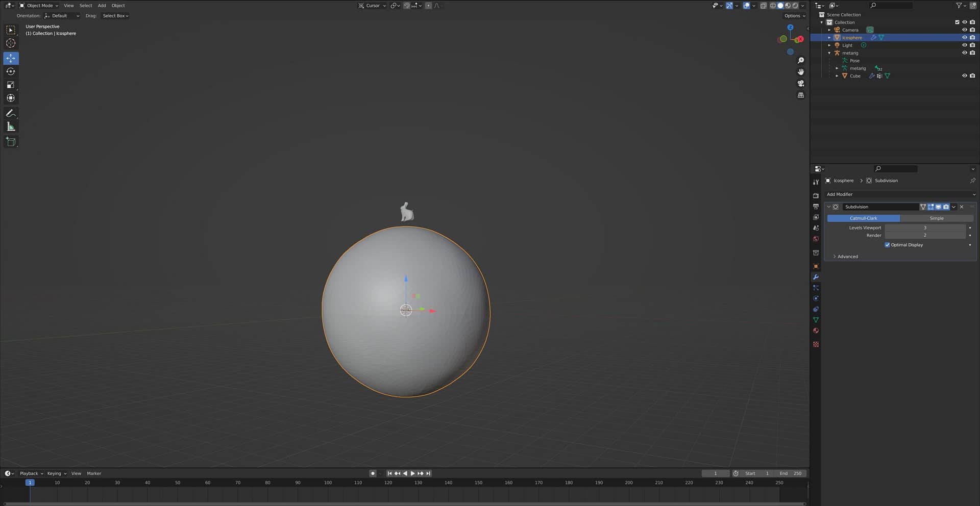
Task: Remove the Subdivision modifier with X
Action: [x=962, y=207]
